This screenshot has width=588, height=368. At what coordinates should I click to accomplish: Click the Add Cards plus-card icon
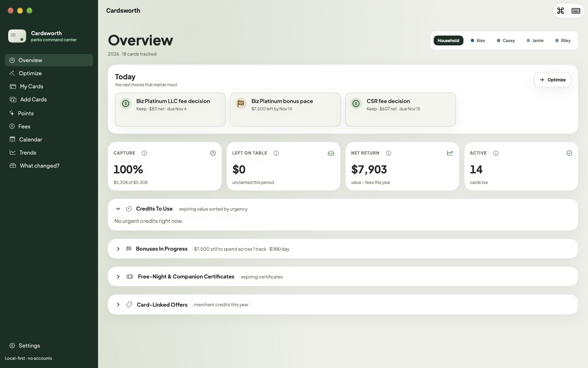pyautogui.click(x=13, y=99)
